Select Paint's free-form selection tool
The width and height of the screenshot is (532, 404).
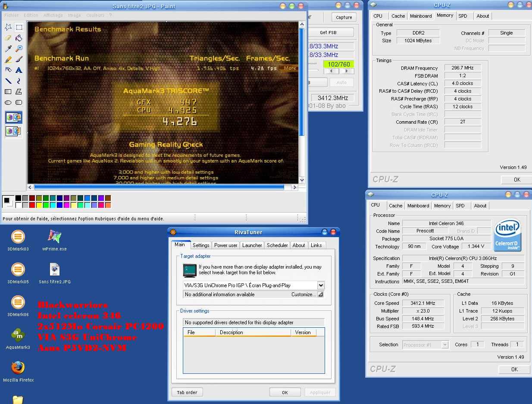pos(8,27)
